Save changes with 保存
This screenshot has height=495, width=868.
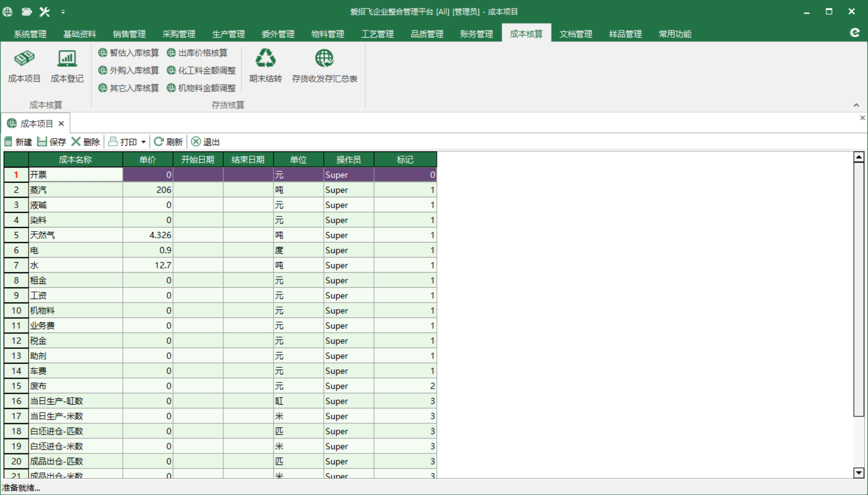[52, 142]
